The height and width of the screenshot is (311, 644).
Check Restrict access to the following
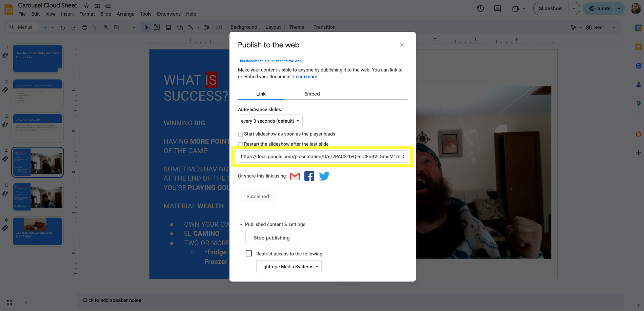[x=249, y=253]
